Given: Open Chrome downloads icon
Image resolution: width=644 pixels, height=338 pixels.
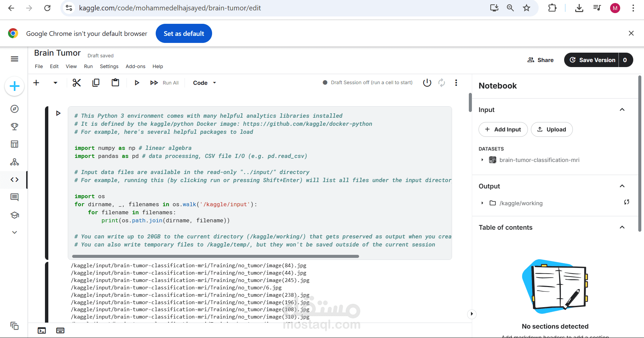Looking at the screenshot, I should pos(579,8).
